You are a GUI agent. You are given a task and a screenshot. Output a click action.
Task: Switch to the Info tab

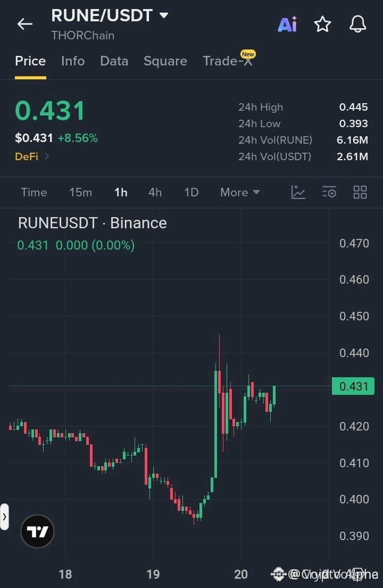point(73,61)
